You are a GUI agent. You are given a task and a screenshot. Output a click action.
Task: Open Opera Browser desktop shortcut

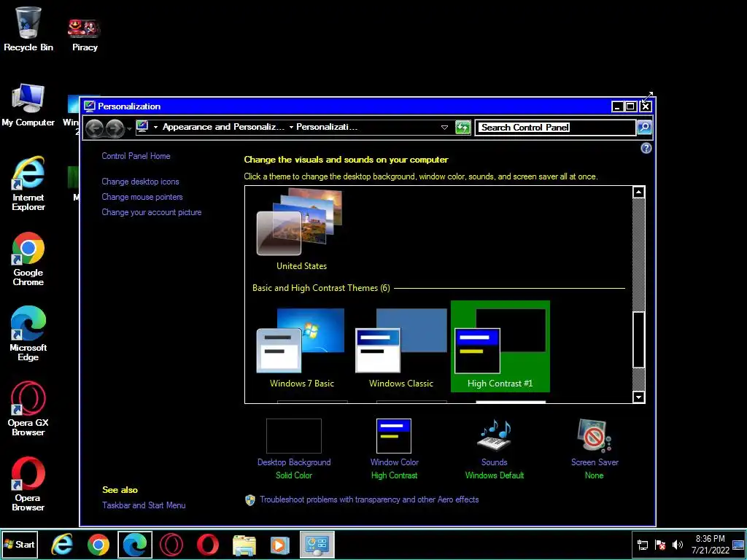click(28, 484)
